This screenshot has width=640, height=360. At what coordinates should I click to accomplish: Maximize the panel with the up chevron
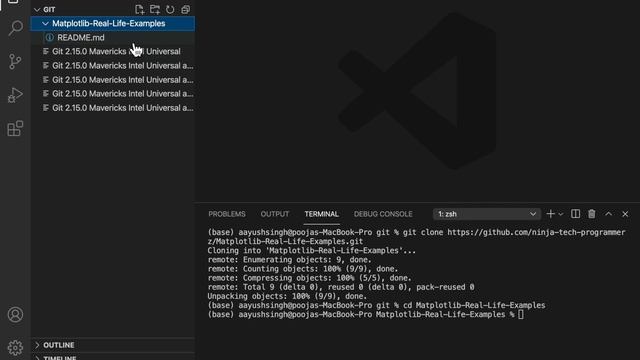click(x=609, y=214)
